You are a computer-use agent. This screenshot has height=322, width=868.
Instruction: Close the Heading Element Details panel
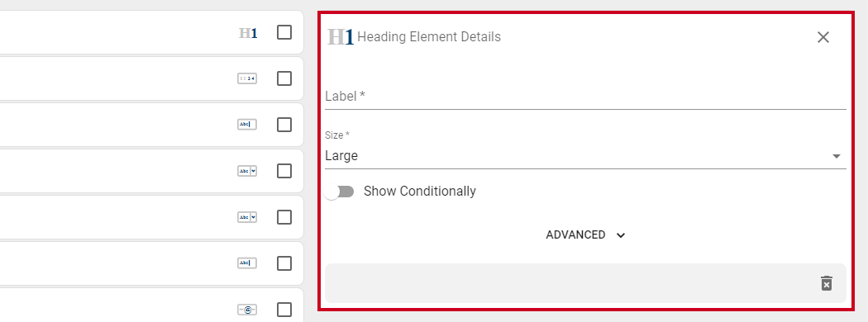coord(823,37)
